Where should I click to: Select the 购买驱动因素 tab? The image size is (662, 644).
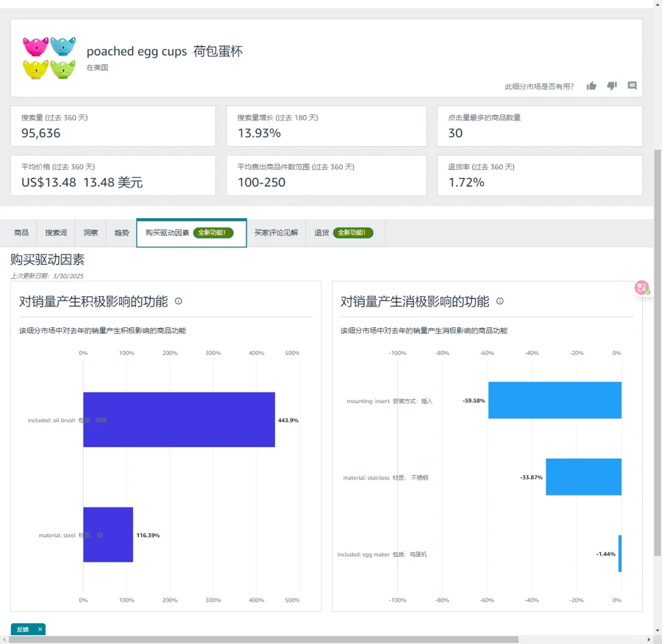click(x=191, y=233)
